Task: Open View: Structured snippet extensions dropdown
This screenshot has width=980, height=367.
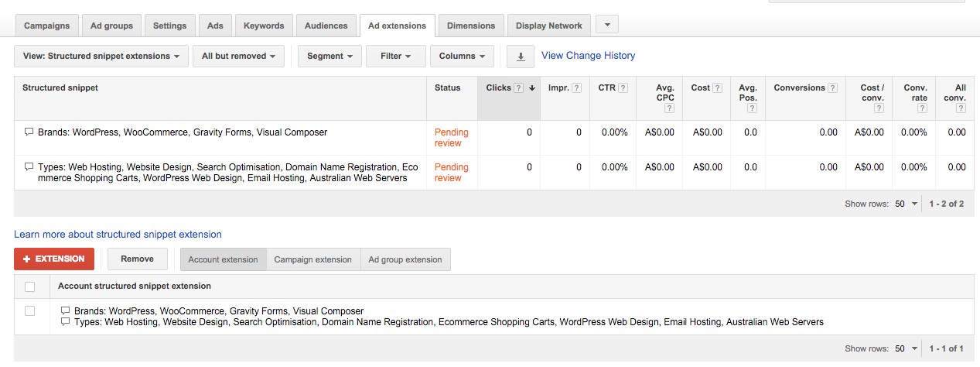Action: click(101, 57)
